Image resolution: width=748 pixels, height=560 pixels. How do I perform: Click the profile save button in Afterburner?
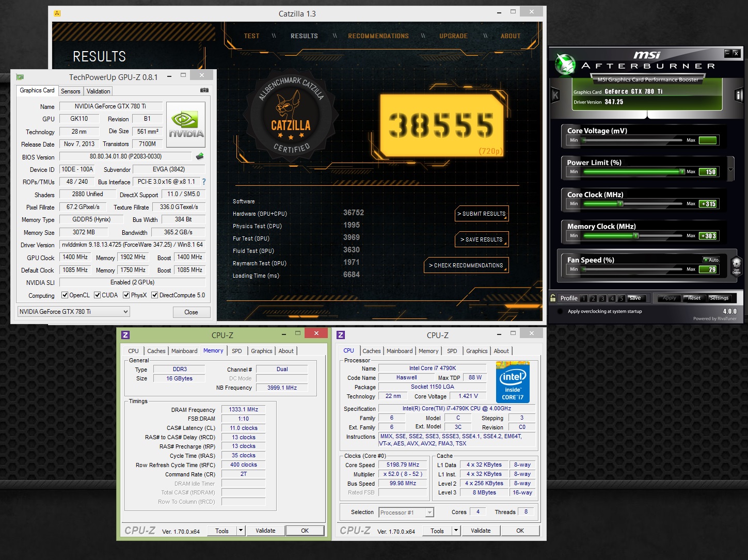pos(635,298)
